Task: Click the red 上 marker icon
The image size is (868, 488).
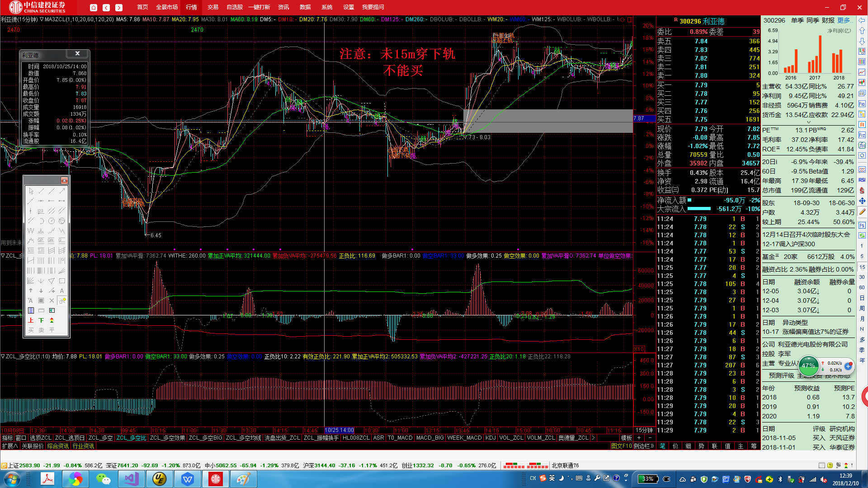Action: (31, 320)
